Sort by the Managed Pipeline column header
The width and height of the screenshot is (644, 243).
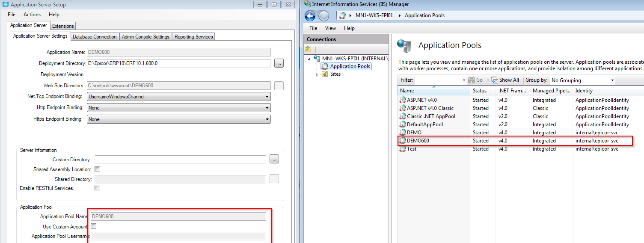[551, 91]
